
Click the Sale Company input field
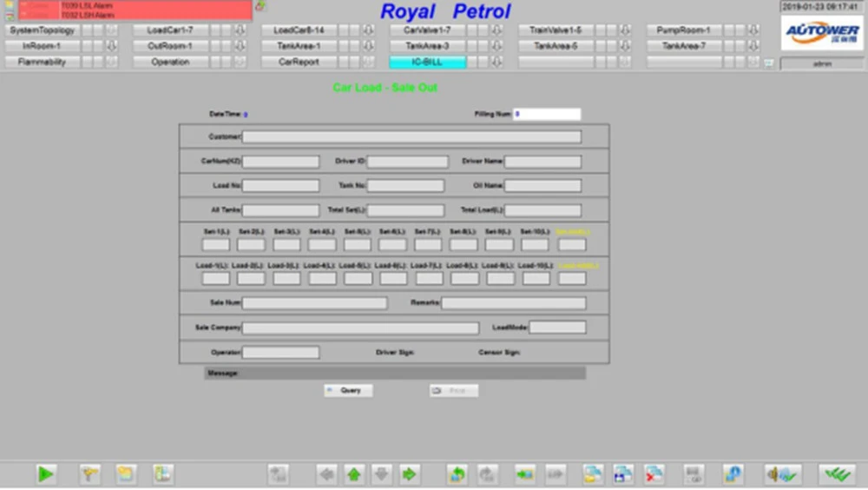361,328
